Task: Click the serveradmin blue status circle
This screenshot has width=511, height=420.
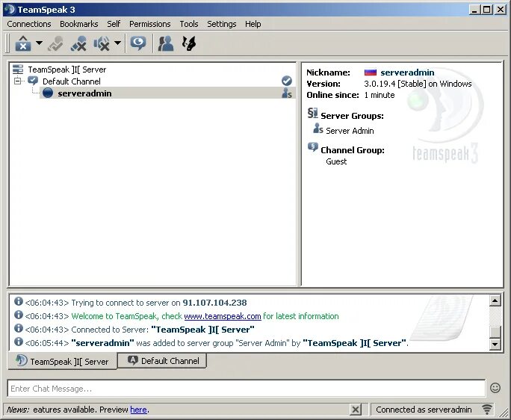Action: (x=48, y=93)
